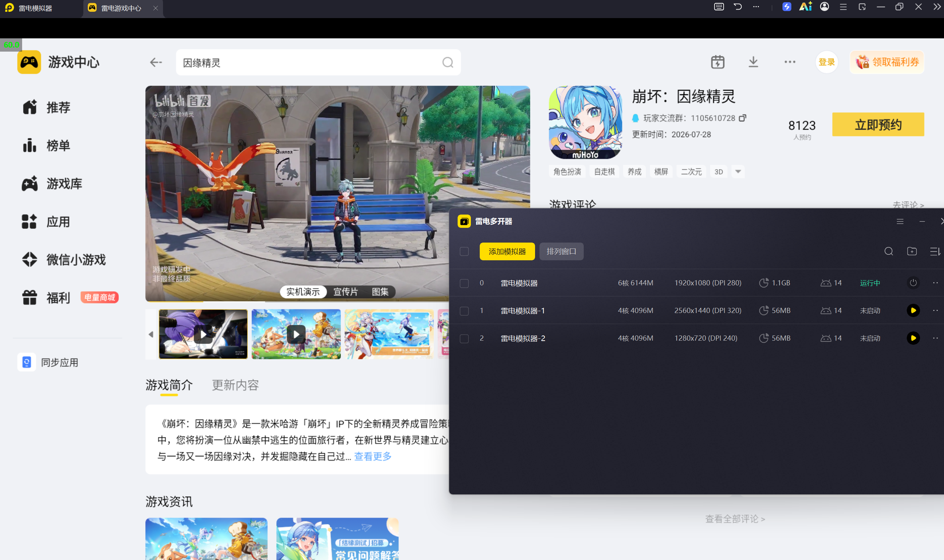Open the reservation calendar icon
The image size is (944, 560).
[x=718, y=62]
